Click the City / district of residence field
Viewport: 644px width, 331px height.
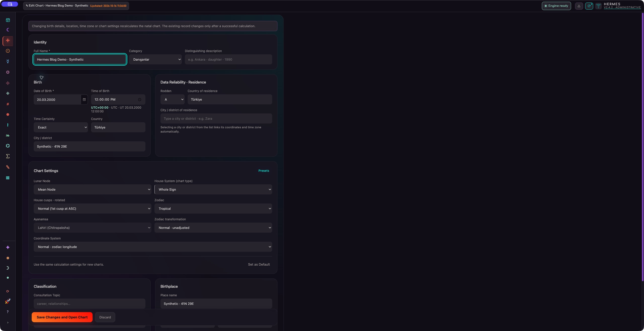tap(216, 118)
